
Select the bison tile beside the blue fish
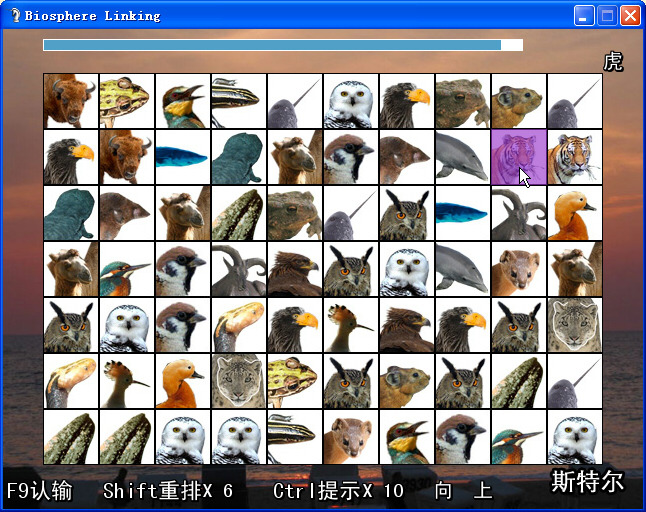(x=127, y=157)
